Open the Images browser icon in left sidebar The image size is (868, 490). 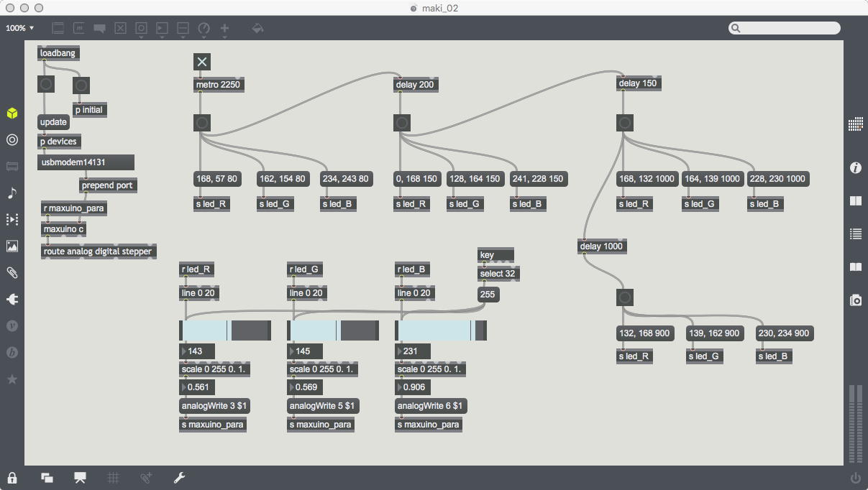tap(12, 246)
